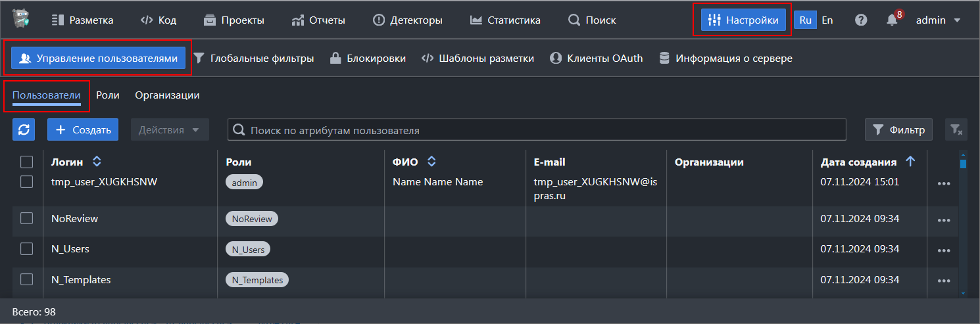The height and width of the screenshot is (324, 980).
Task: Click the help question mark icon
Action: click(861, 20)
